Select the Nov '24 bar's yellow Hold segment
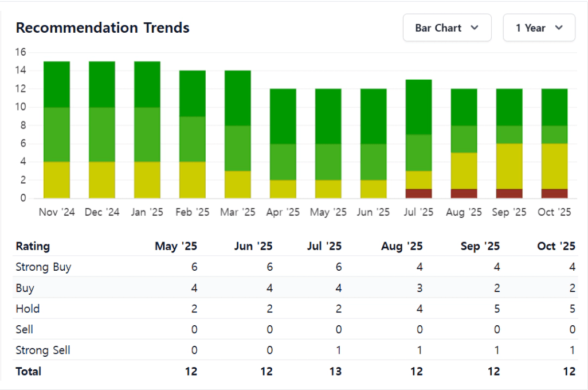The width and height of the screenshot is (588, 390). [x=56, y=180]
